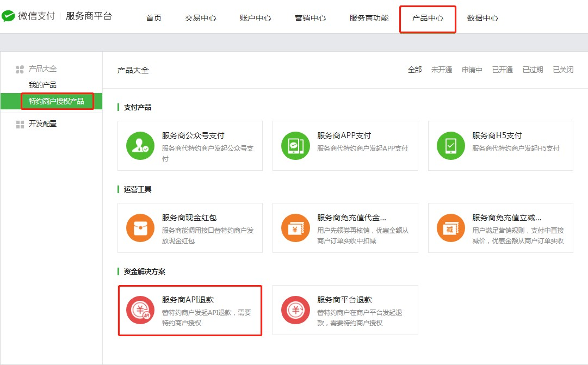Click the 资金解决方案 section heading

pos(144,271)
